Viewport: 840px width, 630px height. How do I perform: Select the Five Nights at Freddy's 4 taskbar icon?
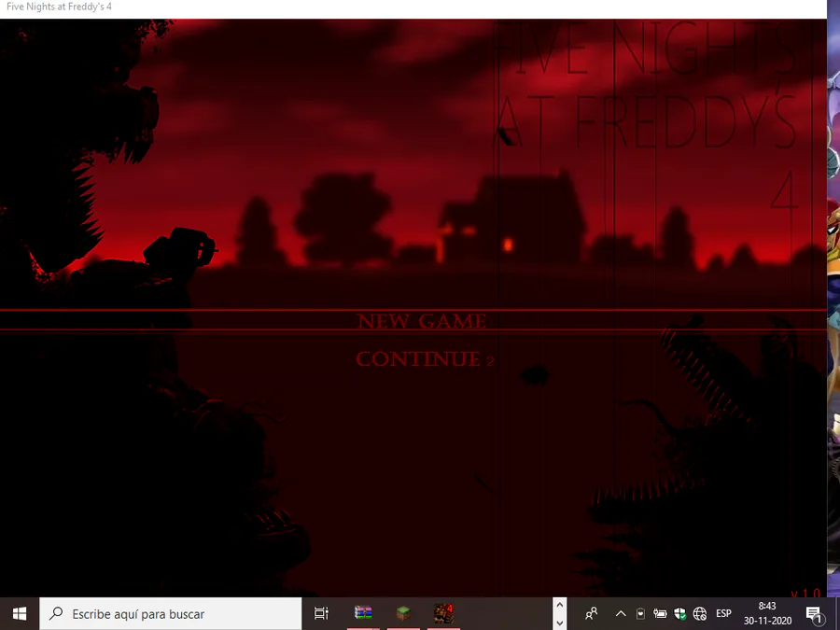(443, 613)
